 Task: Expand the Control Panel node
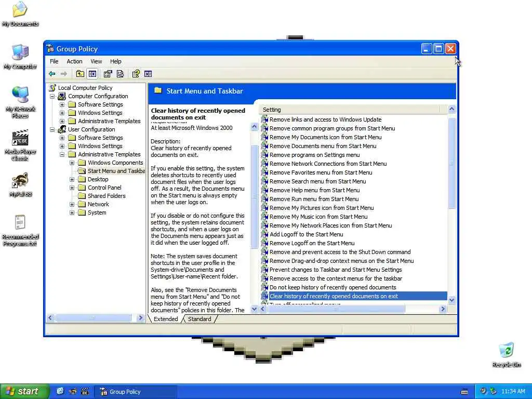click(x=72, y=188)
